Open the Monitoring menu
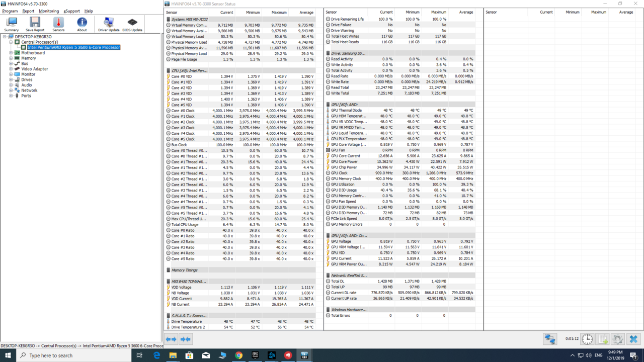Image resolution: width=644 pixels, height=362 pixels. (x=49, y=11)
